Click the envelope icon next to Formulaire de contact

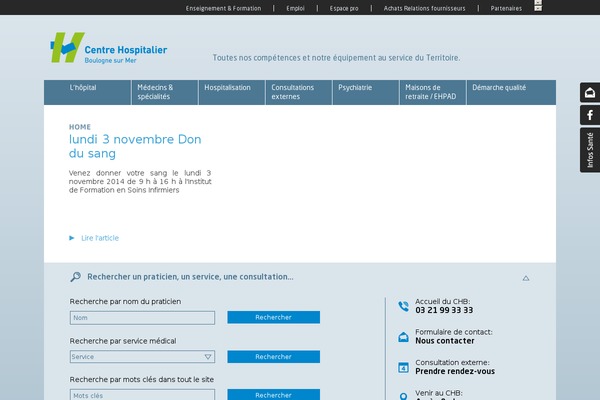coord(403,337)
